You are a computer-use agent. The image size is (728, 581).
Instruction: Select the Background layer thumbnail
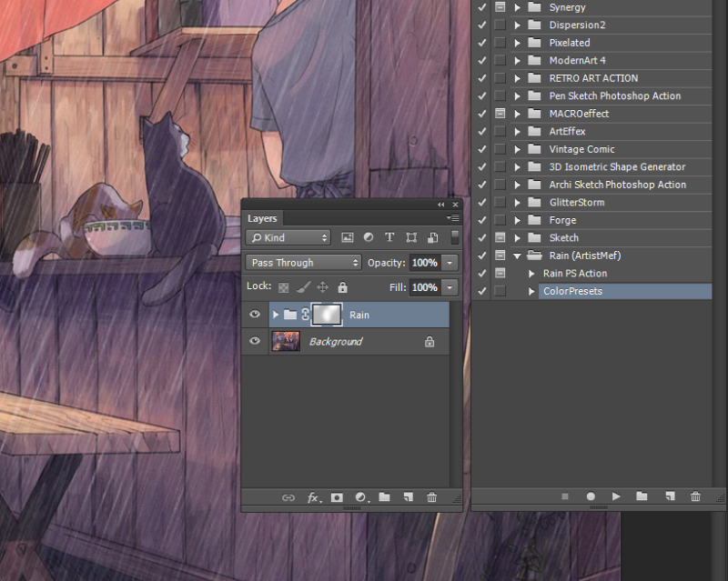click(286, 341)
